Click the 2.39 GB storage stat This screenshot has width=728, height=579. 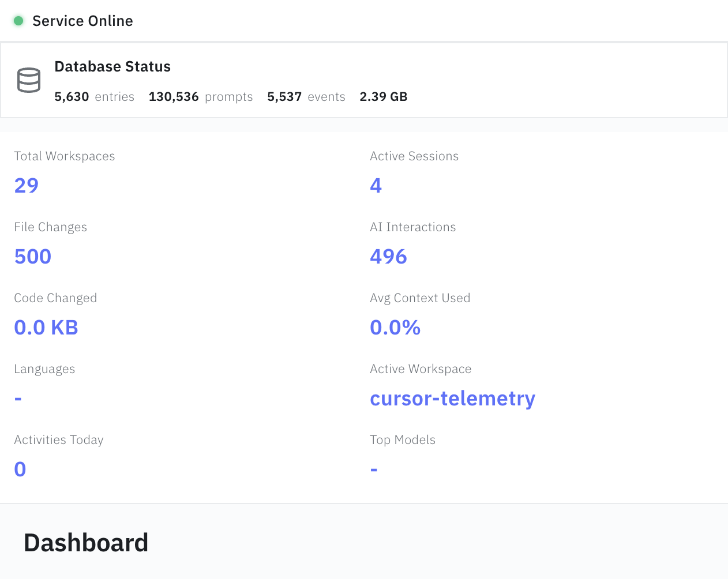point(383,96)
